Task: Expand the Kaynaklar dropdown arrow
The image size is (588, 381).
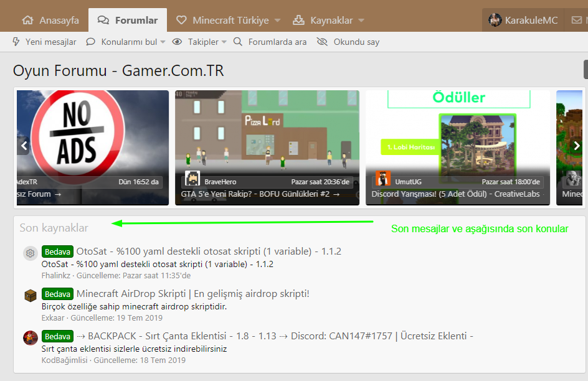Action: tap(361, 21)
